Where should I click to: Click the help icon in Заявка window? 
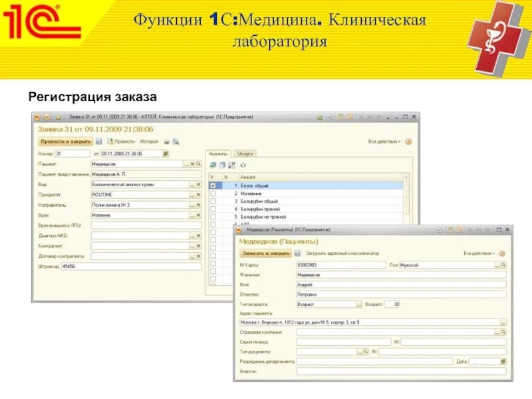(408, 142)
